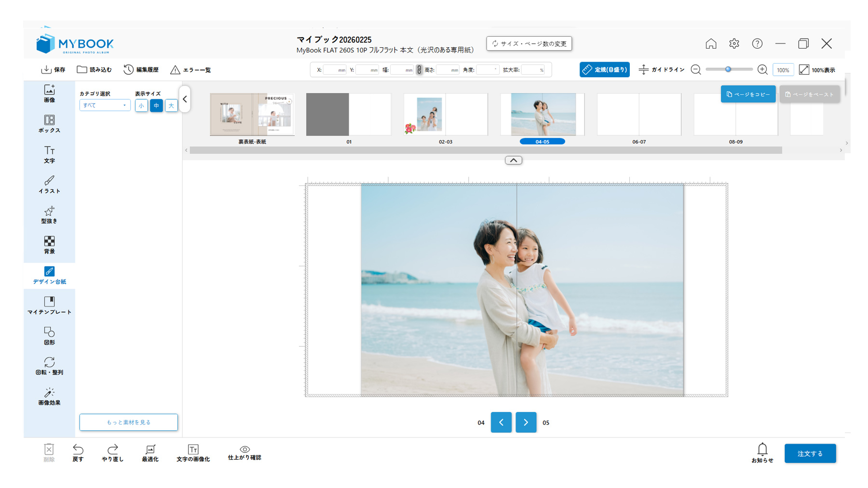Select 大 (large) display size
868x488 pixels.
(x=171, y=106)
